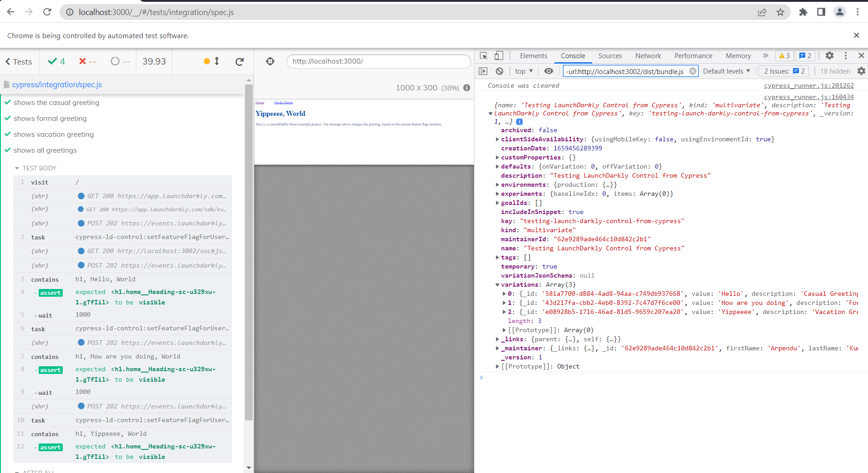Toggle the device toolbar icon
Screen dimensions: 868x473
click(499, 56)
